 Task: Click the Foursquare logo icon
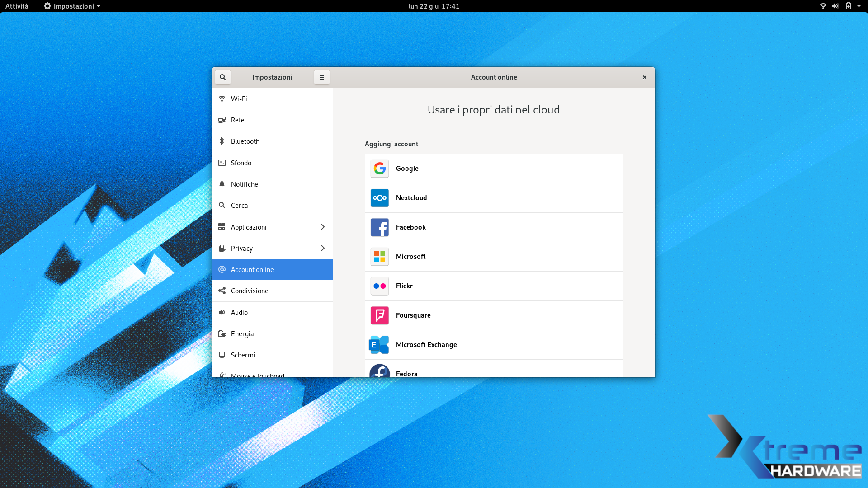[x=380, y=315]
